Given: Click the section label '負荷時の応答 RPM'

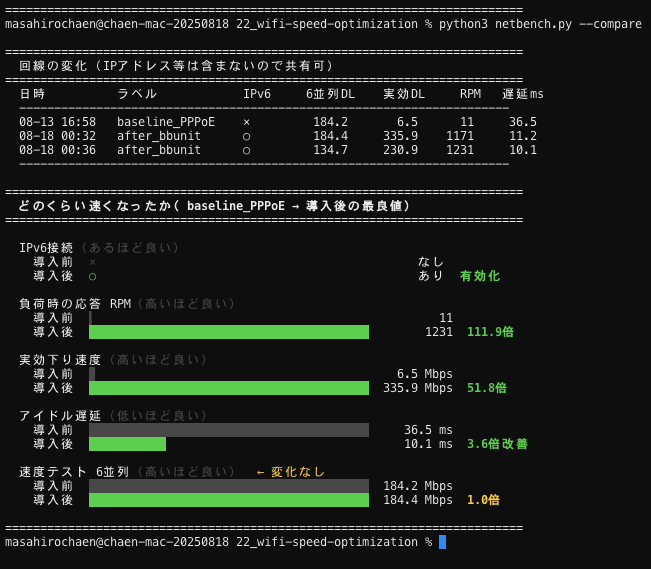Looking at the screenshot, I should (75, 304).
